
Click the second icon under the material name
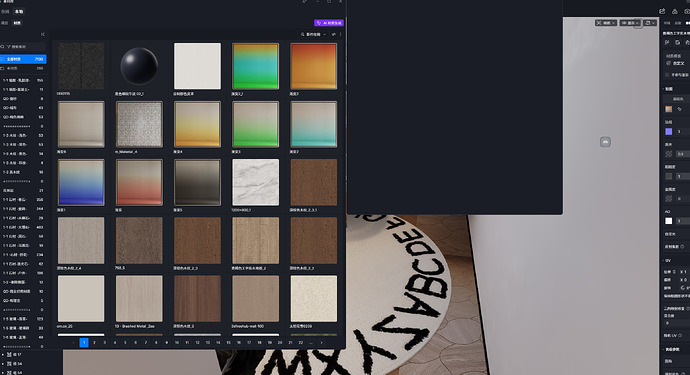(678, 43)
